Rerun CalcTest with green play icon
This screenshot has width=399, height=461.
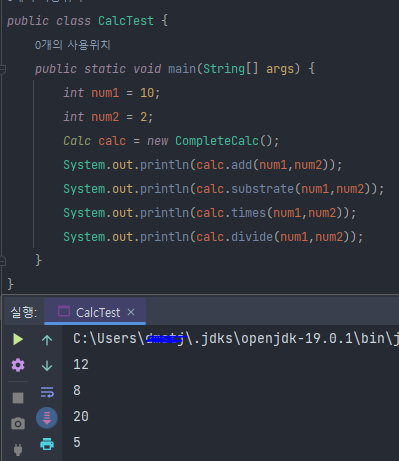click(x=18, y=339)
